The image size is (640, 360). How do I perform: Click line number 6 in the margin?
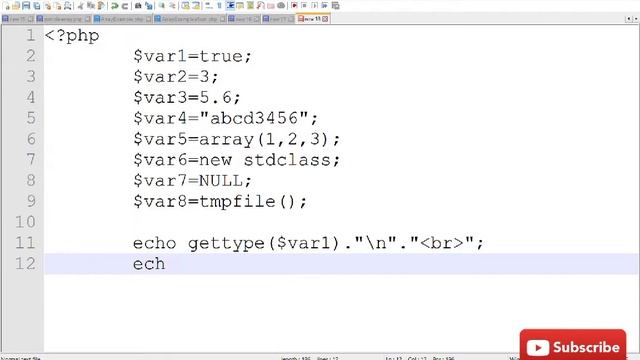pyautogui.click(x=31, y=139)
